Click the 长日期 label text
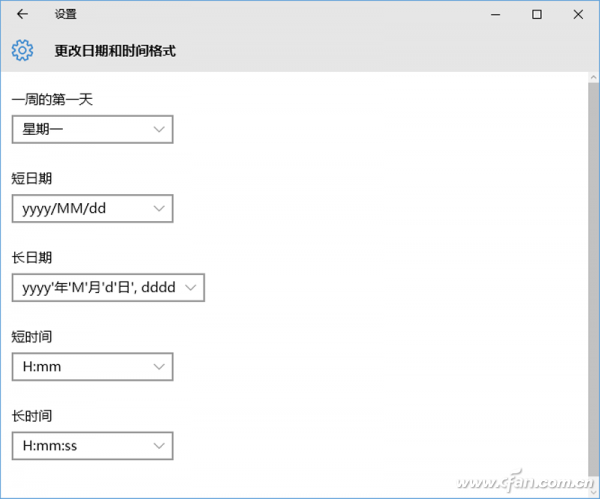 point(32,257)
